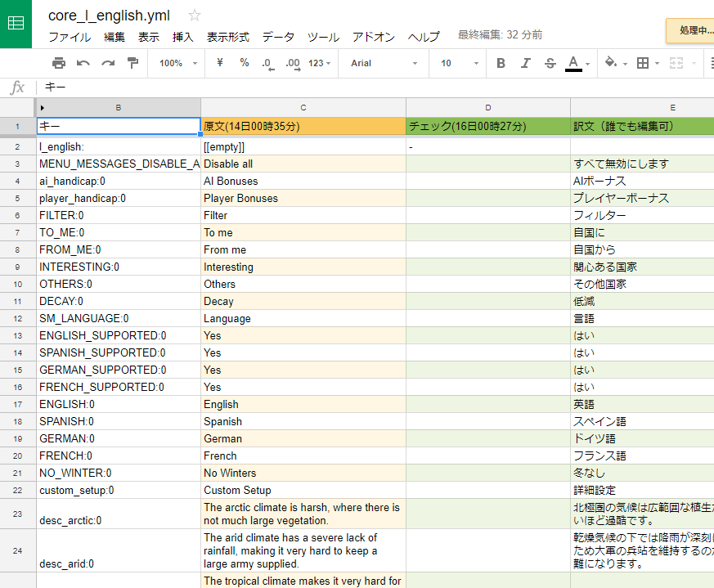714x588 pixels.
Task: Expand the borders dropdown arrow
Action: [657, 63]
